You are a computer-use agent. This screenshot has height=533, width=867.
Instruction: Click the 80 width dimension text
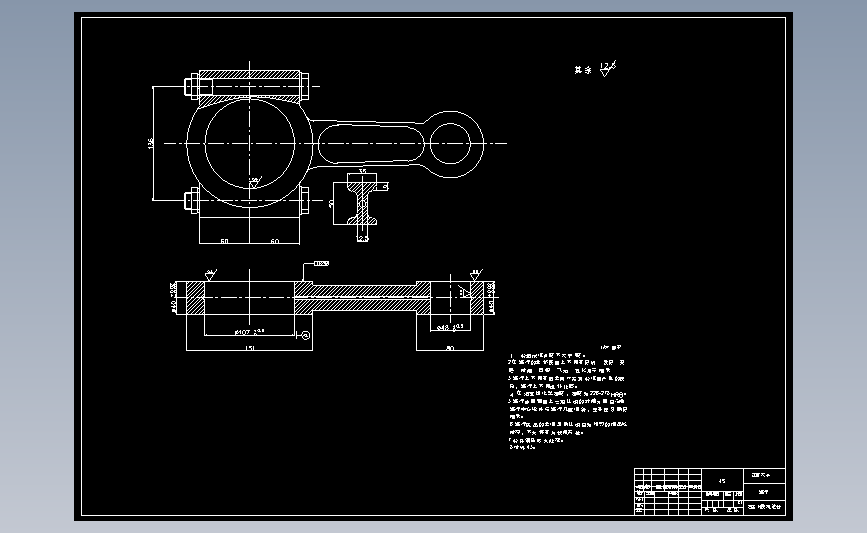[x=450, y=348]
